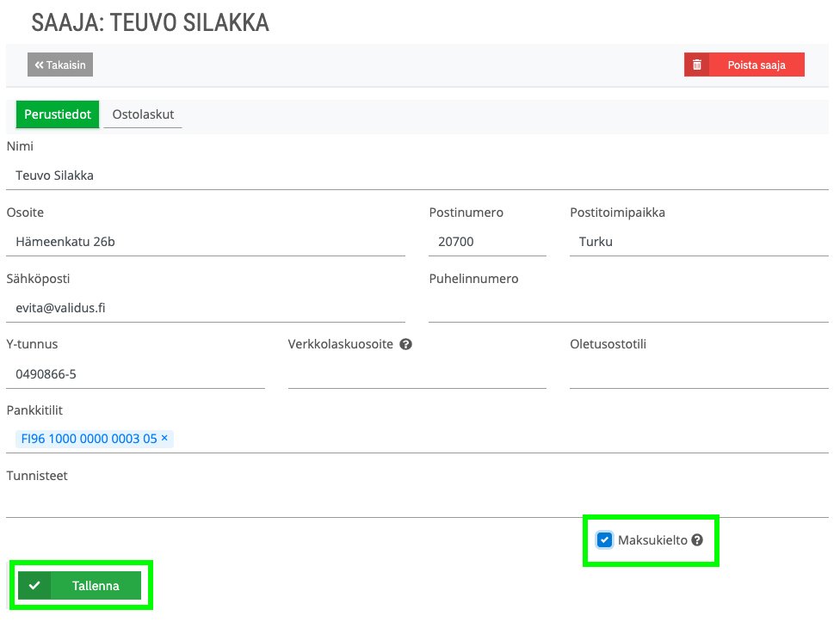Switch to the Ostolaskut tab

tap(143, 114)
